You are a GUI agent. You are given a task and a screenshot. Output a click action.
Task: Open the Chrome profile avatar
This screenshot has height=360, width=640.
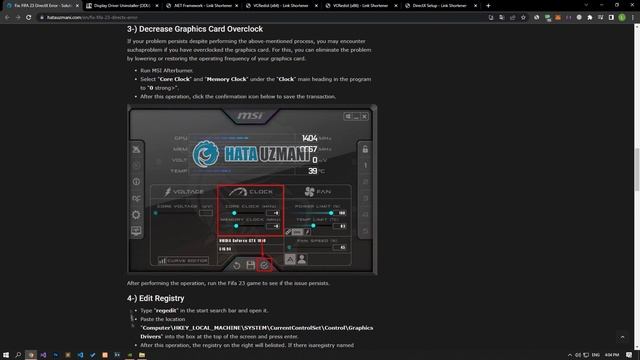point(622,18)
